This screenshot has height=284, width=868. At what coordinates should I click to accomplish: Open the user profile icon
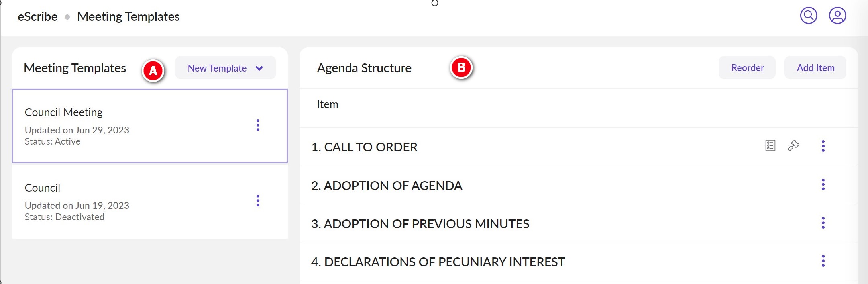click(x=838, y=16)
